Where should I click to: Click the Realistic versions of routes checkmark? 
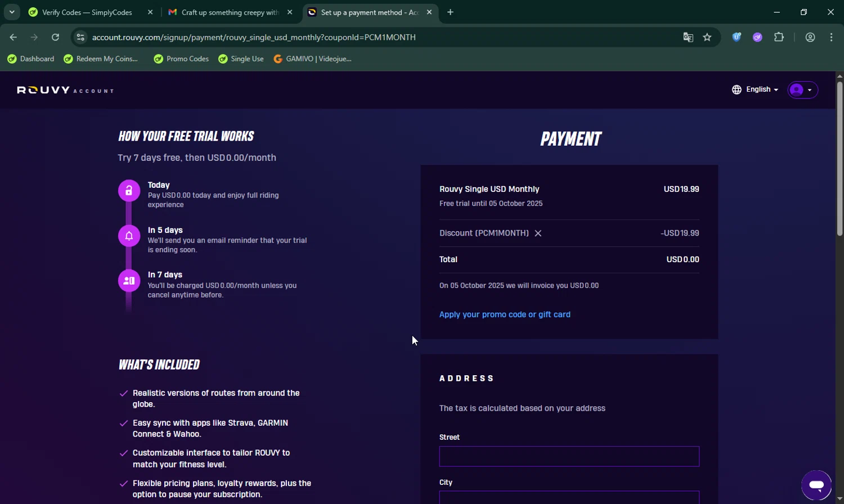[124, 393]
